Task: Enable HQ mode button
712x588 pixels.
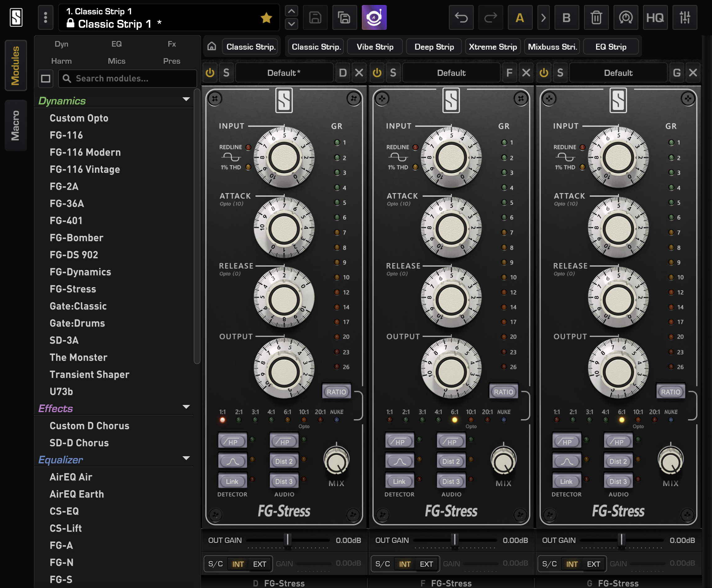Action: [x=655, y=18]
